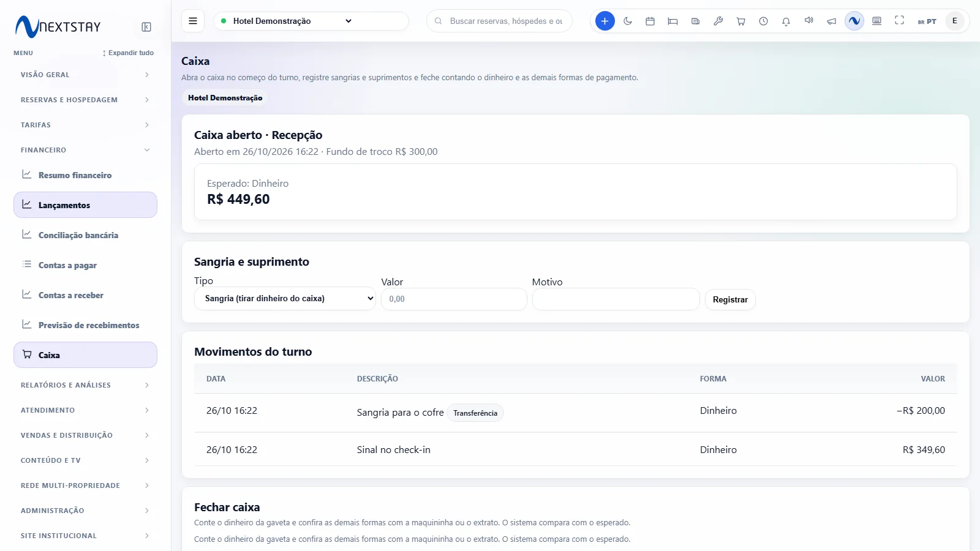Open the bed rooms icon in toolbar
The width and height of the screenshot is (980, 551).
point(673,21)
